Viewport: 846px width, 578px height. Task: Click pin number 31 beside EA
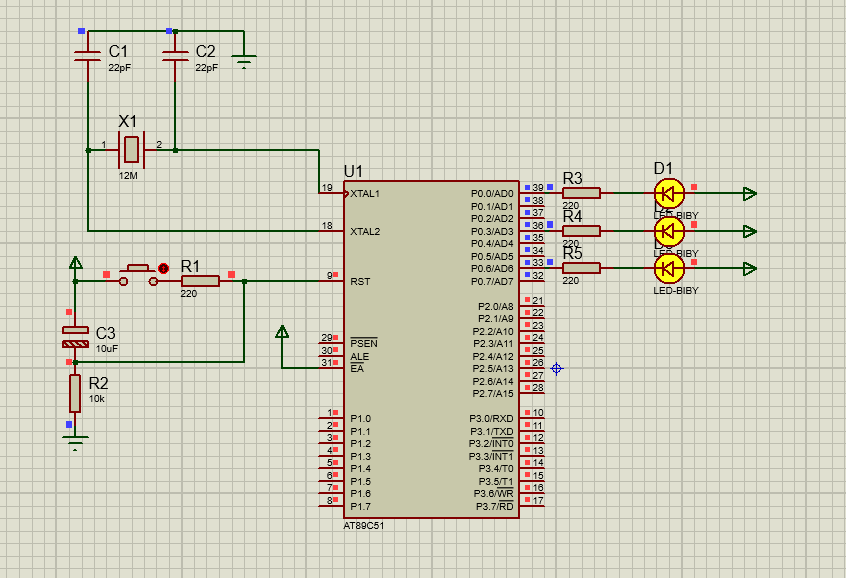[327, 363]
